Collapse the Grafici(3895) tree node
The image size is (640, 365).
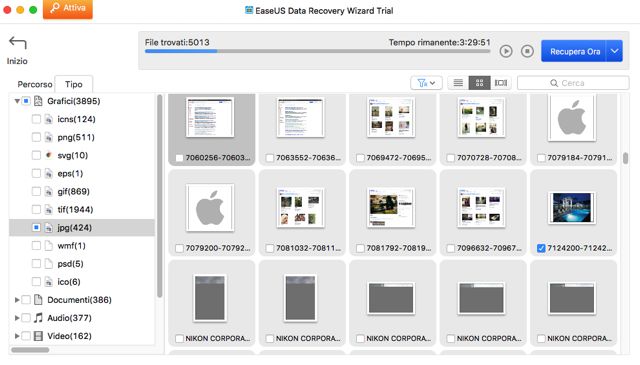(x=17, y=101)
